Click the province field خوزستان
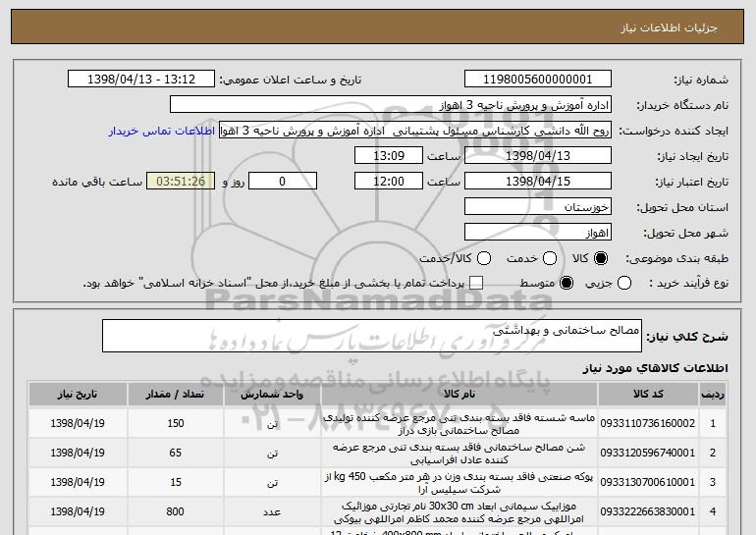The width and height of the screenshot is (756, 535). coord(538,207)
